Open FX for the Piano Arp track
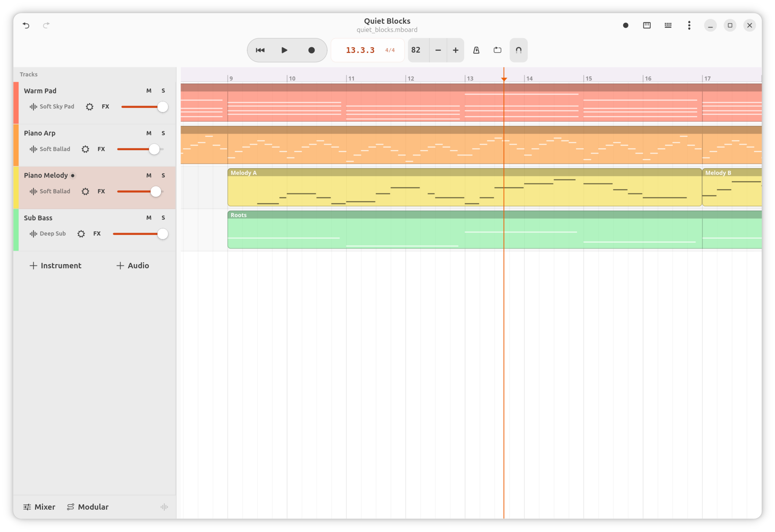 point(101,149)
